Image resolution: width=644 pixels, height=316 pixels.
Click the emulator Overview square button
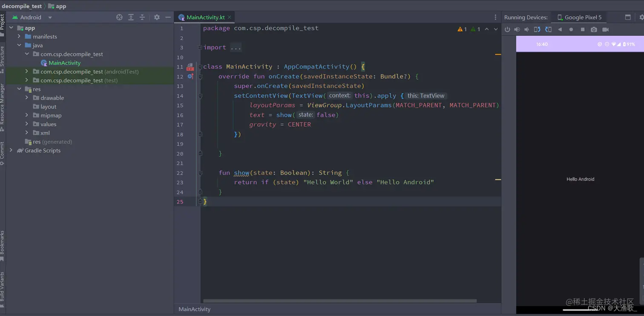pos(583,29)
